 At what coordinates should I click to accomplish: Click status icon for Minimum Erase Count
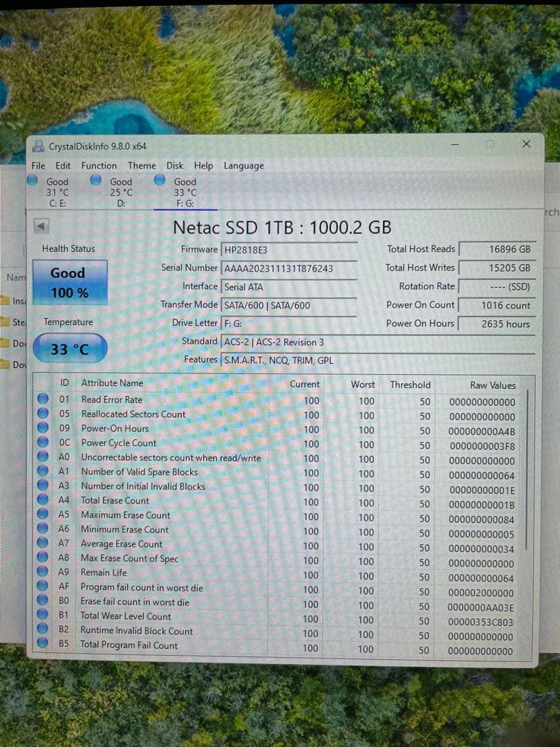point(43,528)
